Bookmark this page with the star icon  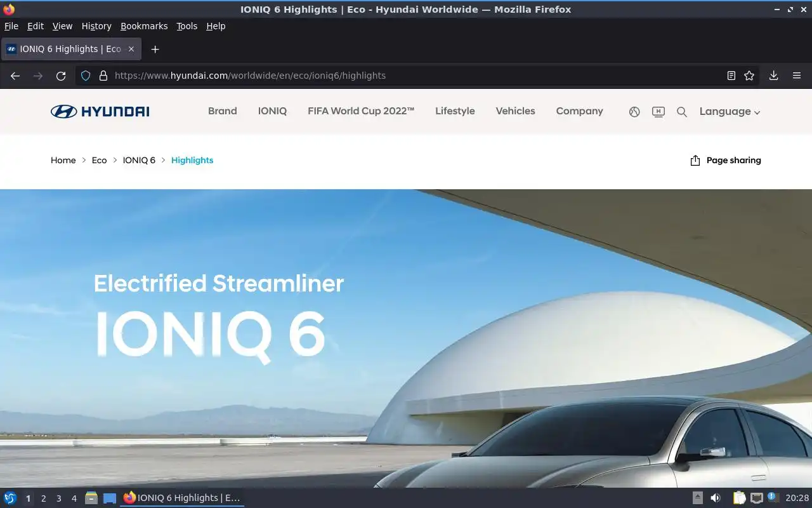749,76
